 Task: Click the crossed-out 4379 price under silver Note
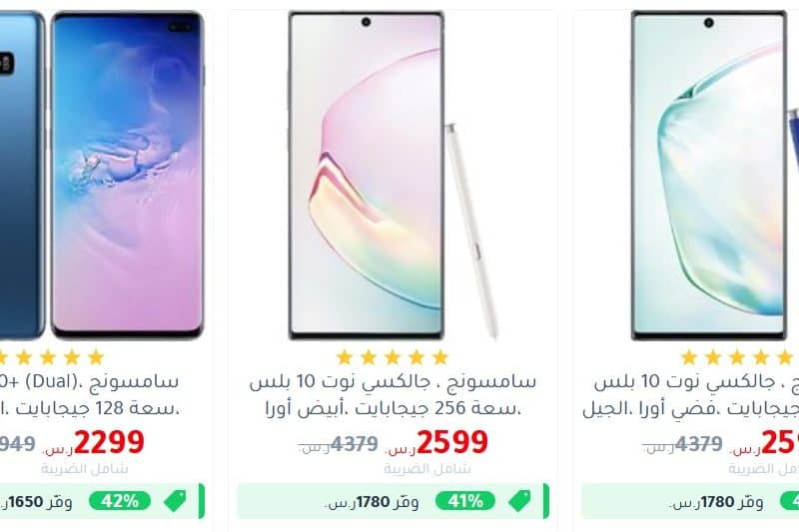coord(698,444)
